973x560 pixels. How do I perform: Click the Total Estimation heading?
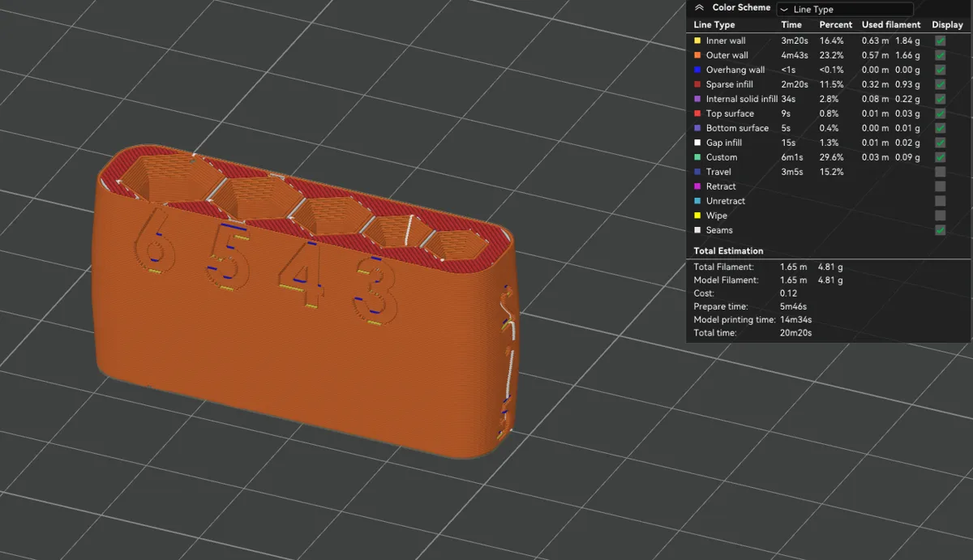pyautogui.click(x=728, y=251)
